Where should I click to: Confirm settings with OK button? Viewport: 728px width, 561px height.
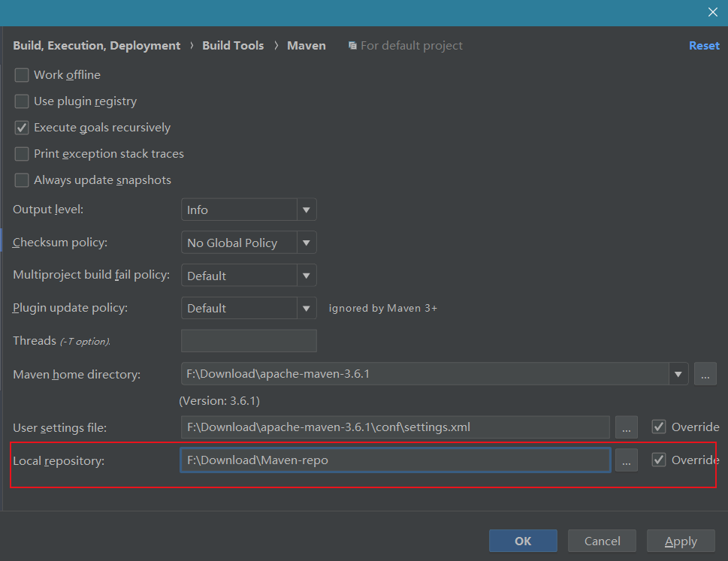coord(523,541)
